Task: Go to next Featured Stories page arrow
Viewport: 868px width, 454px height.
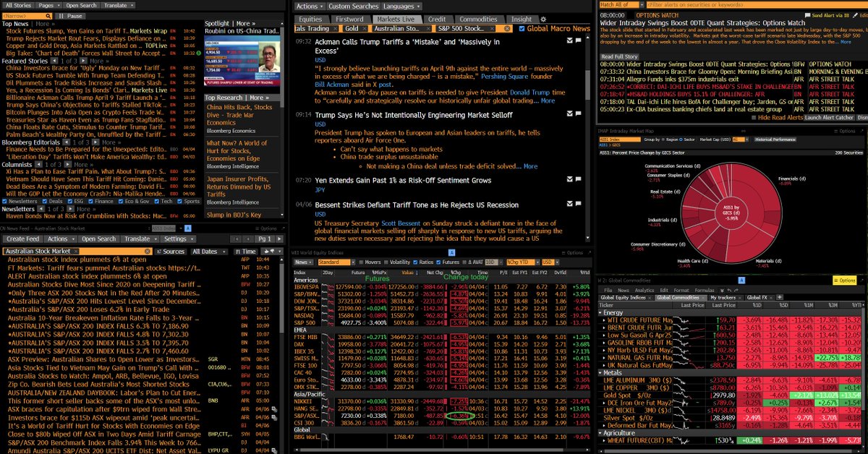Action: pos(83,61)
